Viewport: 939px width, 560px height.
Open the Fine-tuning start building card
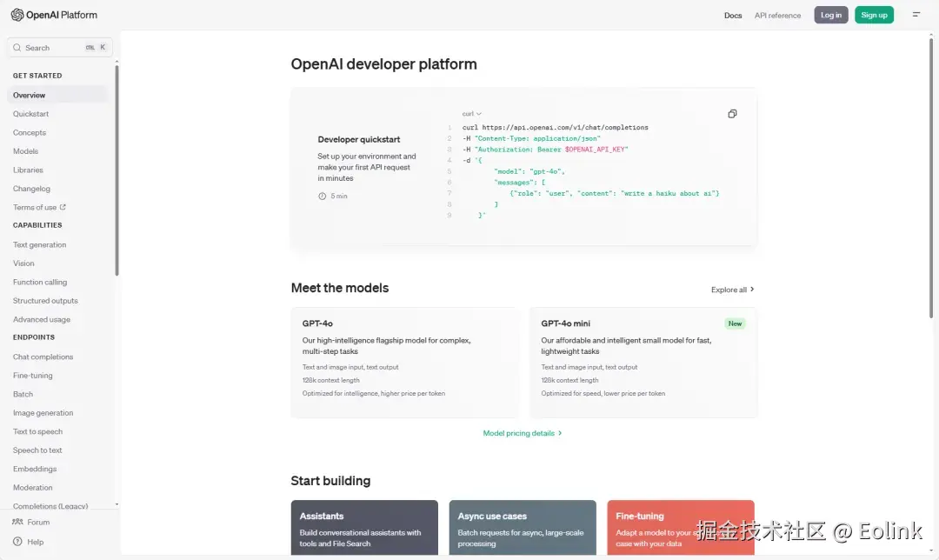(680, 528)
